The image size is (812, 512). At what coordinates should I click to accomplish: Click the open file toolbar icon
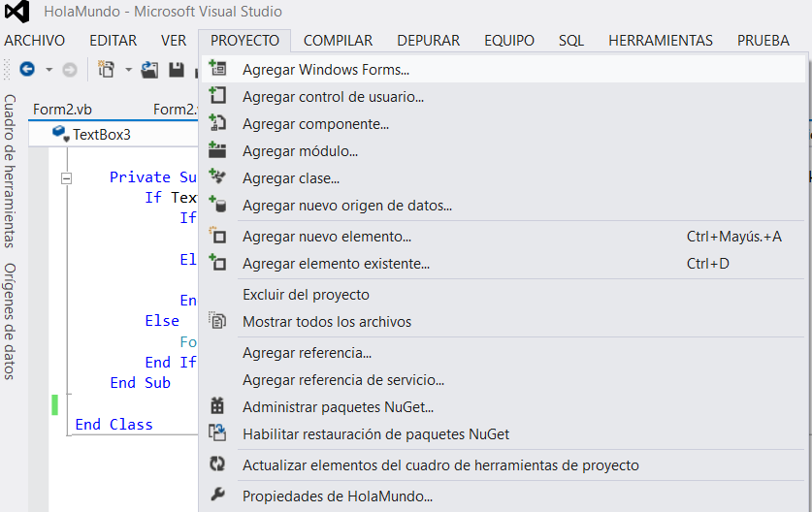(149, 70)
